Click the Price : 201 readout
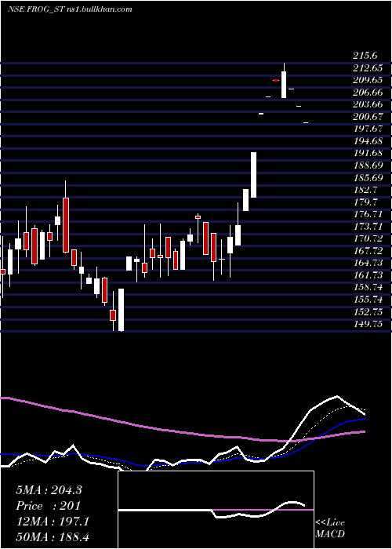 pos(48,506)
